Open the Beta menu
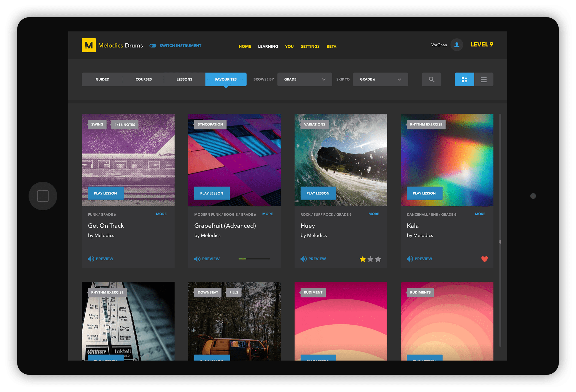This screenshot has height=392, width=576. (x=331, y=46)
